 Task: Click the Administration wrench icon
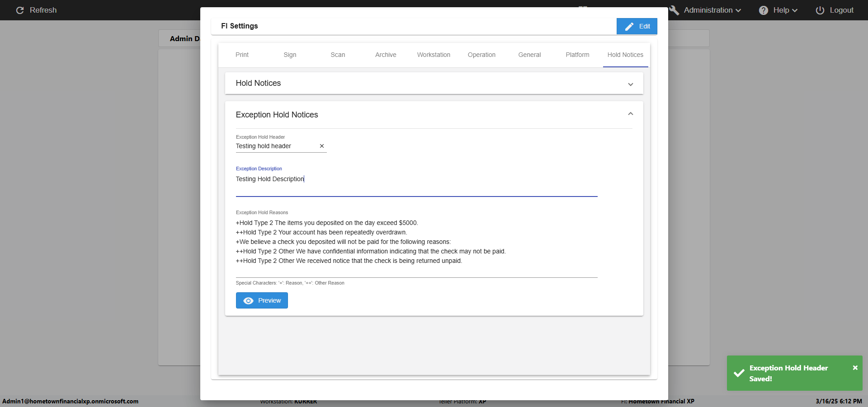[x=674, y=10]
